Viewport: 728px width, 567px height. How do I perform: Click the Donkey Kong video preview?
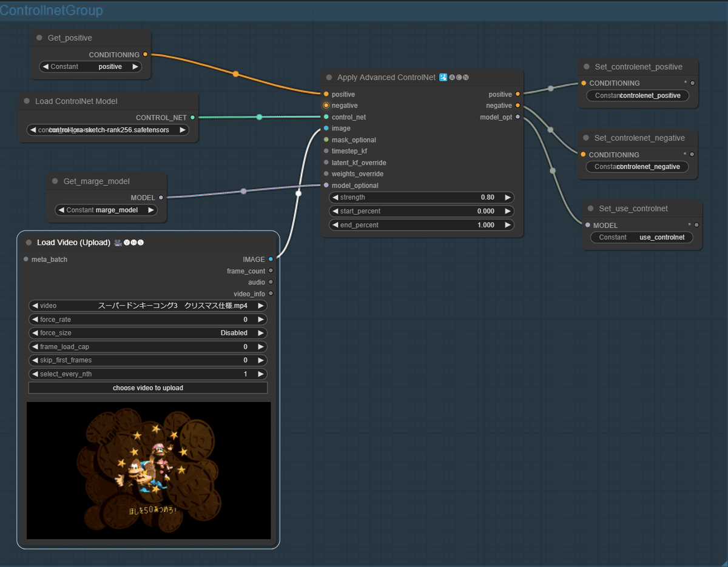(x=149, y=471)
